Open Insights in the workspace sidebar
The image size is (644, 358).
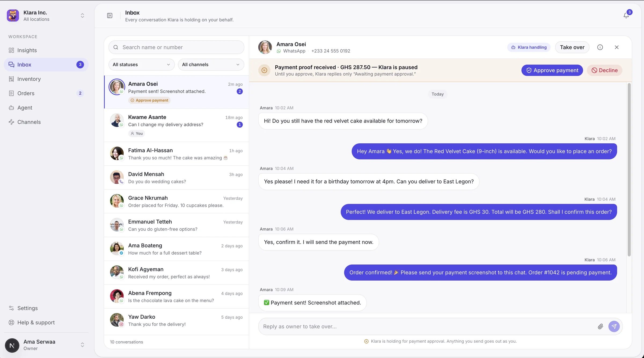pos(46,50)
